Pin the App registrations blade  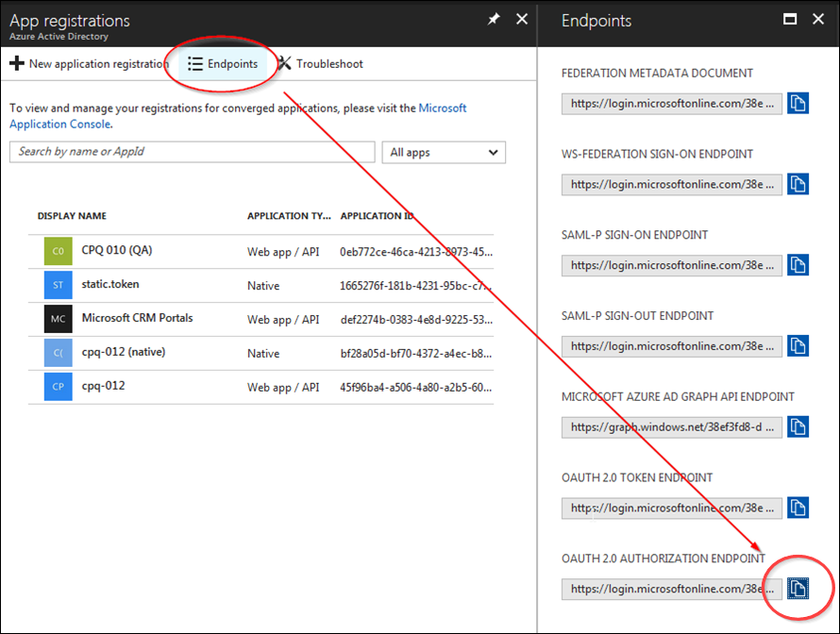coord(492,18)
